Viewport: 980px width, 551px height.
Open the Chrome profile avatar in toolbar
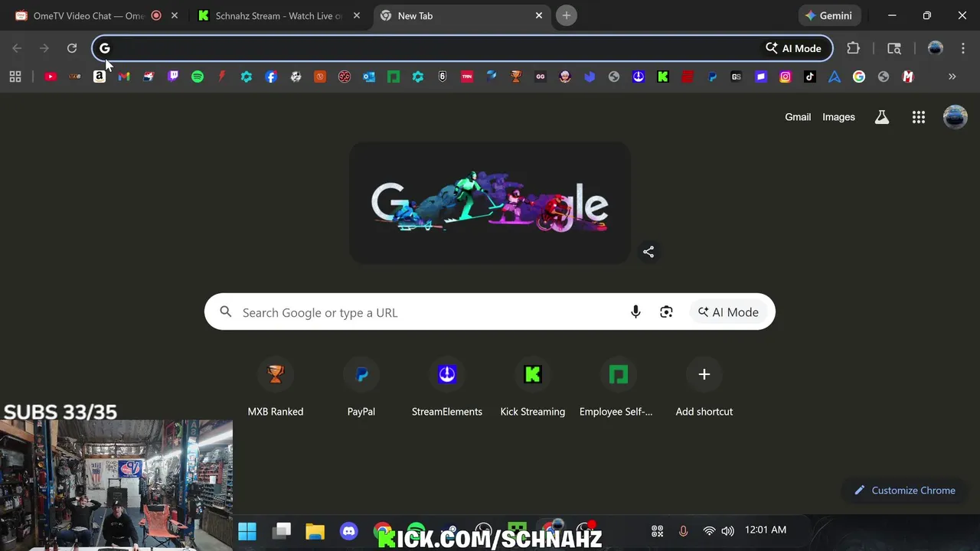[935, 48]
